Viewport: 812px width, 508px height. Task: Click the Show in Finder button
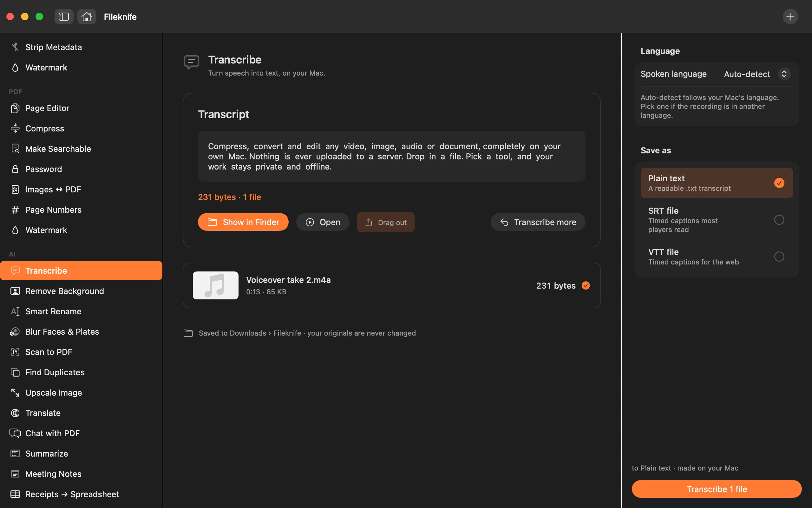click(243, 222)
